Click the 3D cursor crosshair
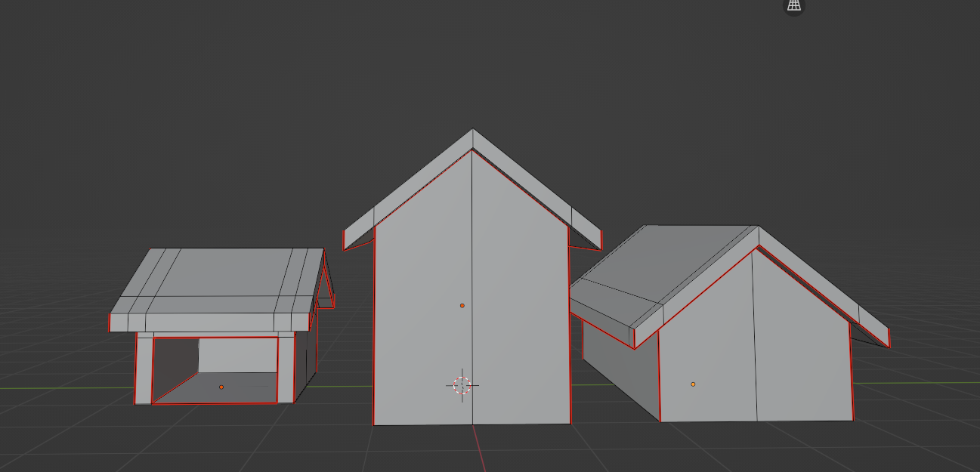 coord(462,385)
